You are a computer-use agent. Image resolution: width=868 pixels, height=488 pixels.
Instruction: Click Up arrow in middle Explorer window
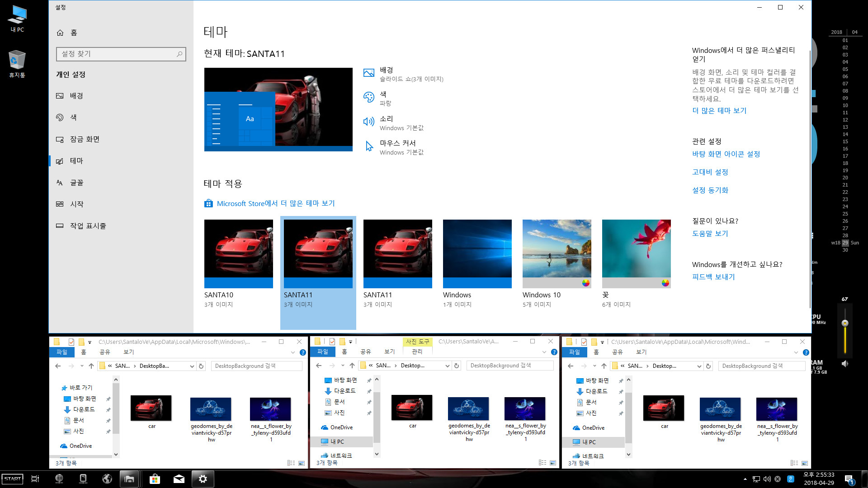point(352,366)
